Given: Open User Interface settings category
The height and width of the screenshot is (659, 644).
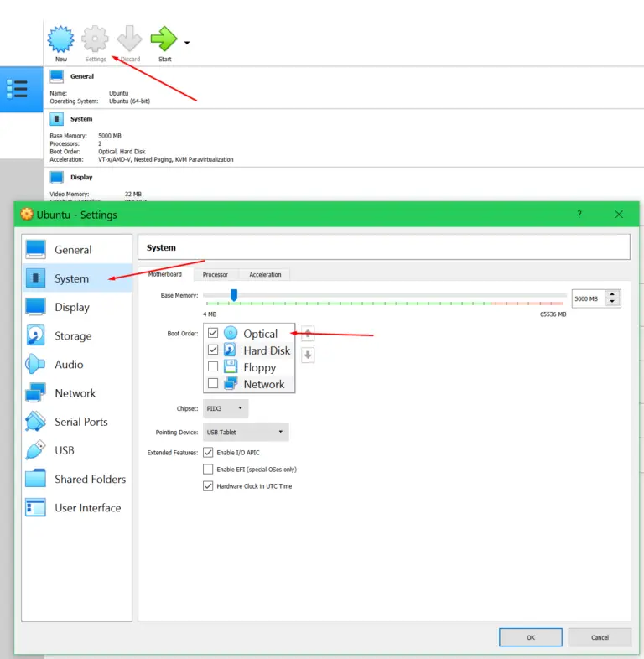Looking at the screenshot, I should click(x=77, y=508).
